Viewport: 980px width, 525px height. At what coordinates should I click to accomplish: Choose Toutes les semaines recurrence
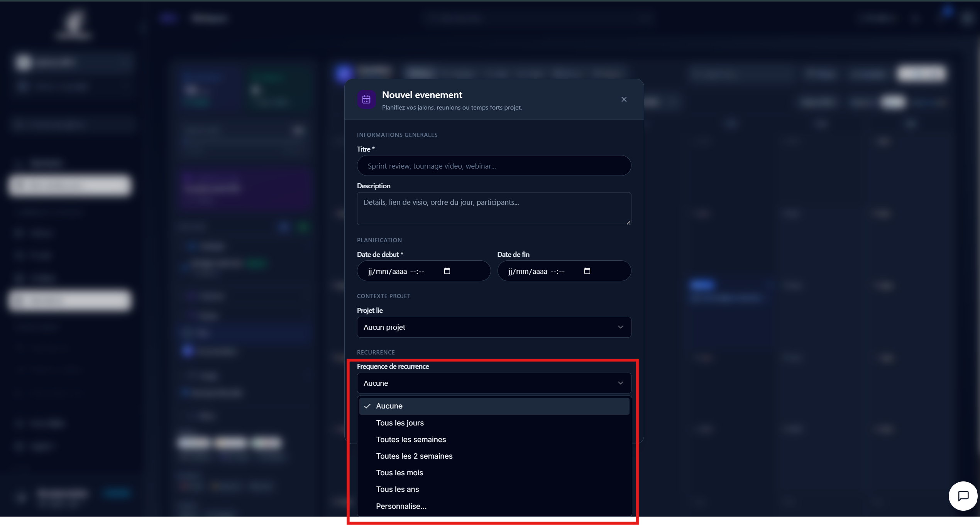[411, 439]
